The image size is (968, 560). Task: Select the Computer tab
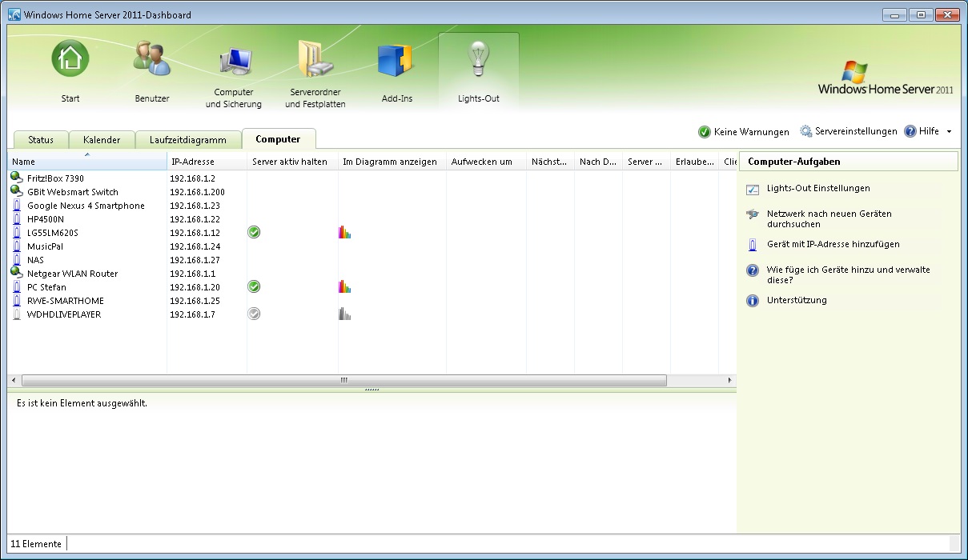tap(279, 139)
